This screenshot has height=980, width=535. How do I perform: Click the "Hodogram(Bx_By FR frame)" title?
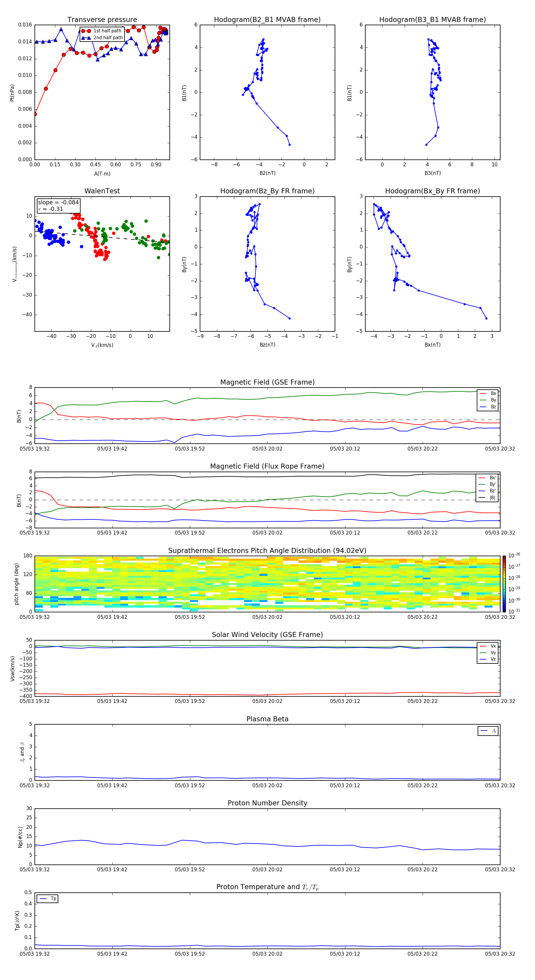click(x=432, y=191)
